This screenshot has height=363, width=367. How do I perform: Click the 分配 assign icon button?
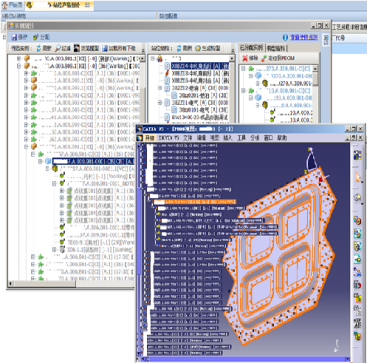(x=35, y=37)
